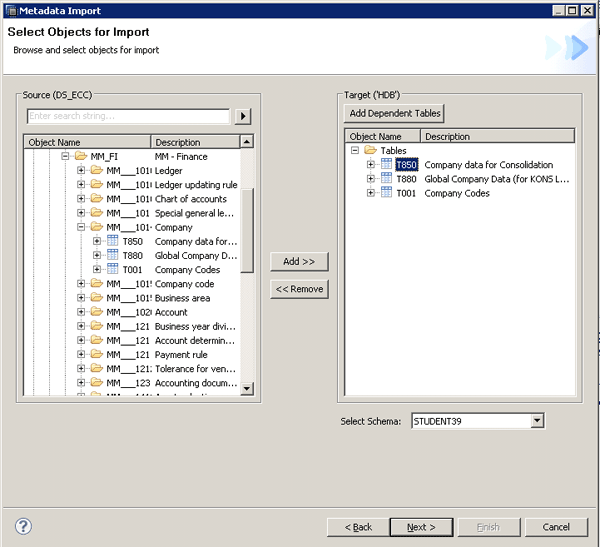Open the help question mark icon
The width and height of the screenshot is (600, 547).
[x=24, y=526]
